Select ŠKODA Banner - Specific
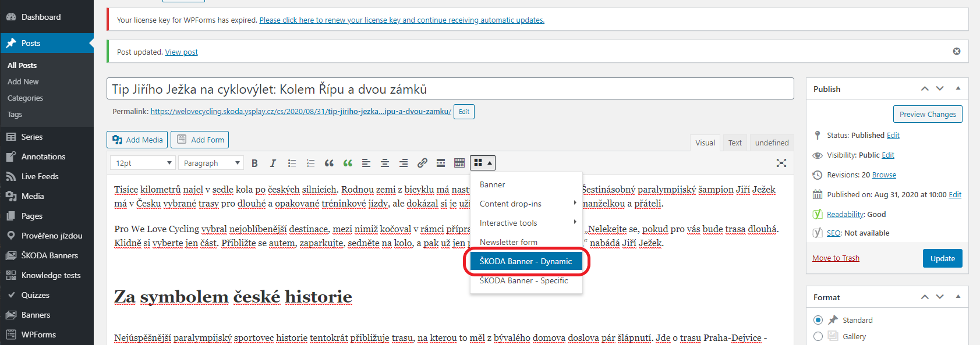This screenshot has width=980, height=345. (526, 280)
